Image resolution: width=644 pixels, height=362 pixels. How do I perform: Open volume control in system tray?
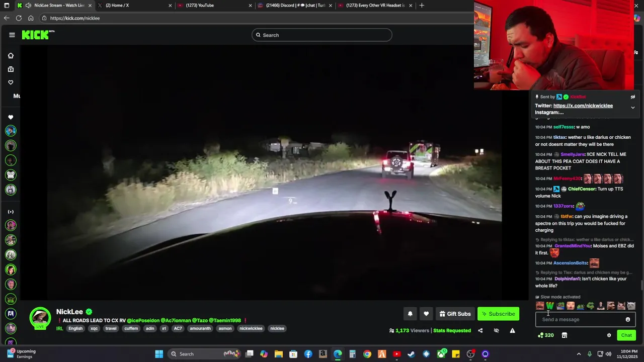[609, 354]
